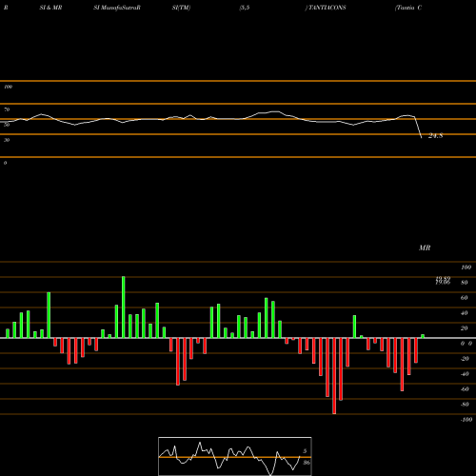This screenshot has width=476, height=476.
Task: Click the sharp drop at end of RSI line
Action: coord(418,128)
